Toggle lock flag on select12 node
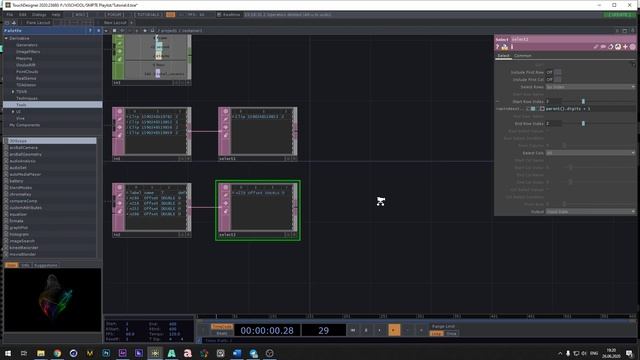This screenshot has width=640, height=360. (226, 203)
